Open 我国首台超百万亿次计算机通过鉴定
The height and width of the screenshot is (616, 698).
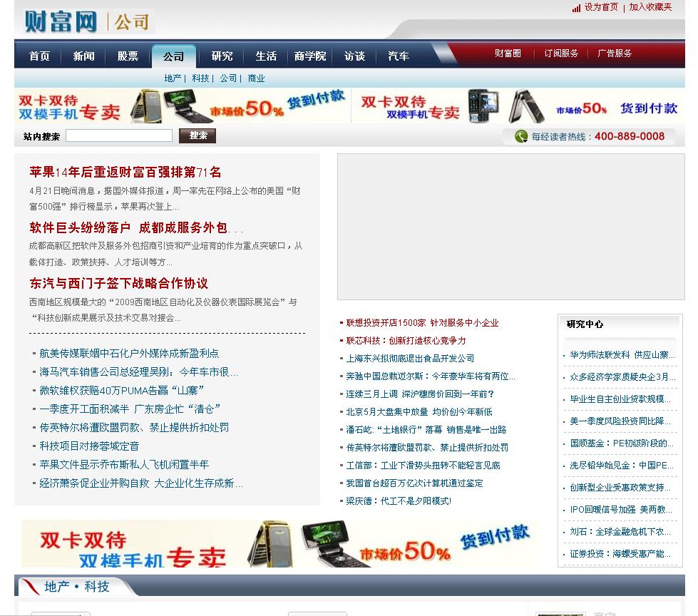click(x=414, y=483)
